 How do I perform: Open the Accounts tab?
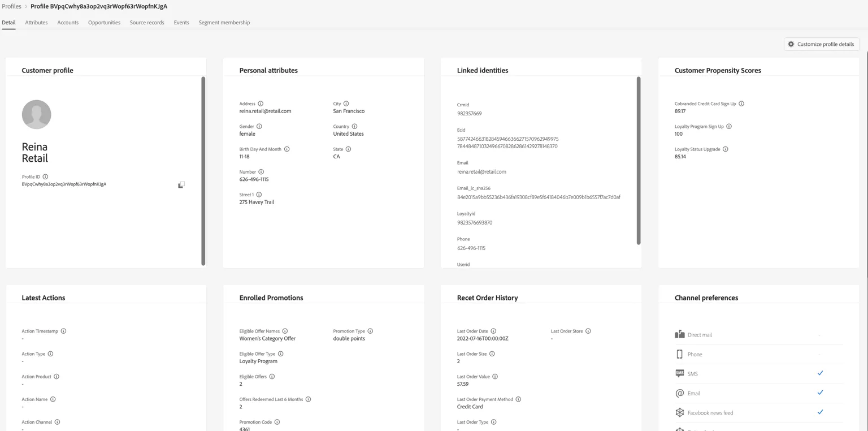click(68, 23)
